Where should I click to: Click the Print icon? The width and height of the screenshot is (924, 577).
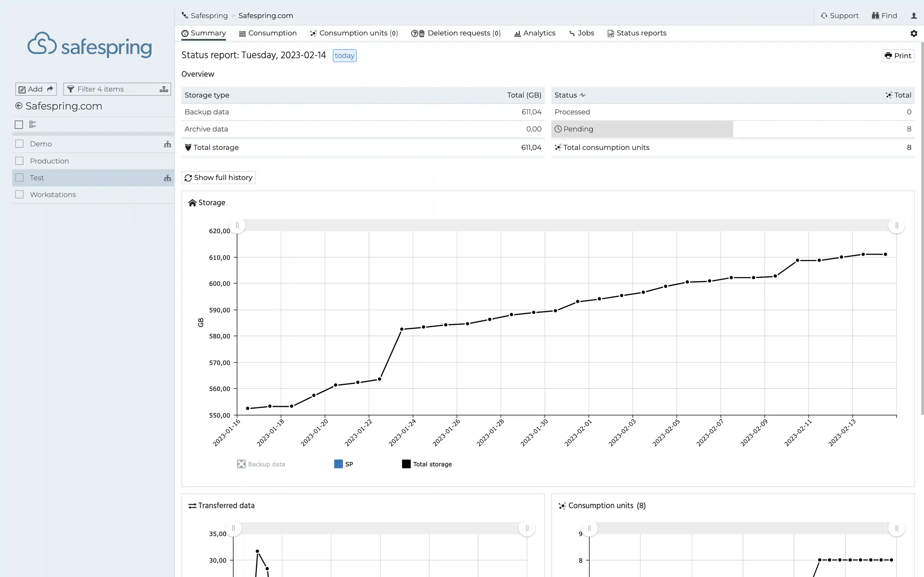[889, 55]
